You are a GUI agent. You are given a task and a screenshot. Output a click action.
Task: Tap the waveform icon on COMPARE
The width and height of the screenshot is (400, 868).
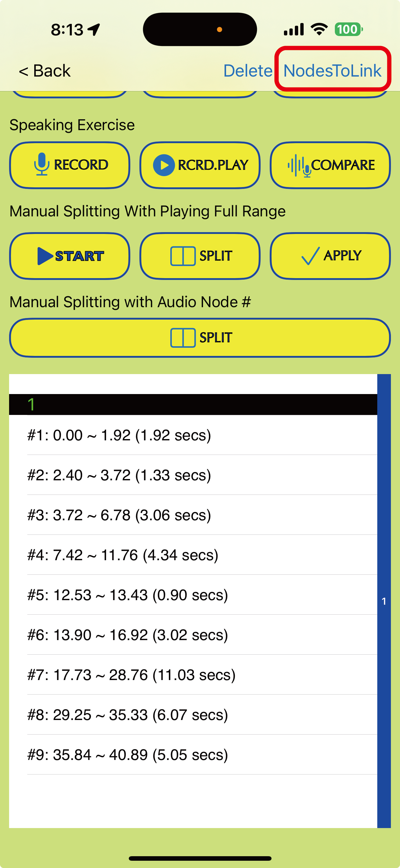[299, 165]
